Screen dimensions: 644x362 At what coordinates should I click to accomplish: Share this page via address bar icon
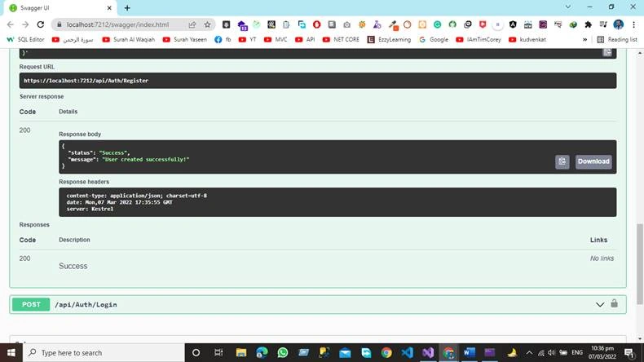[192, 24]
